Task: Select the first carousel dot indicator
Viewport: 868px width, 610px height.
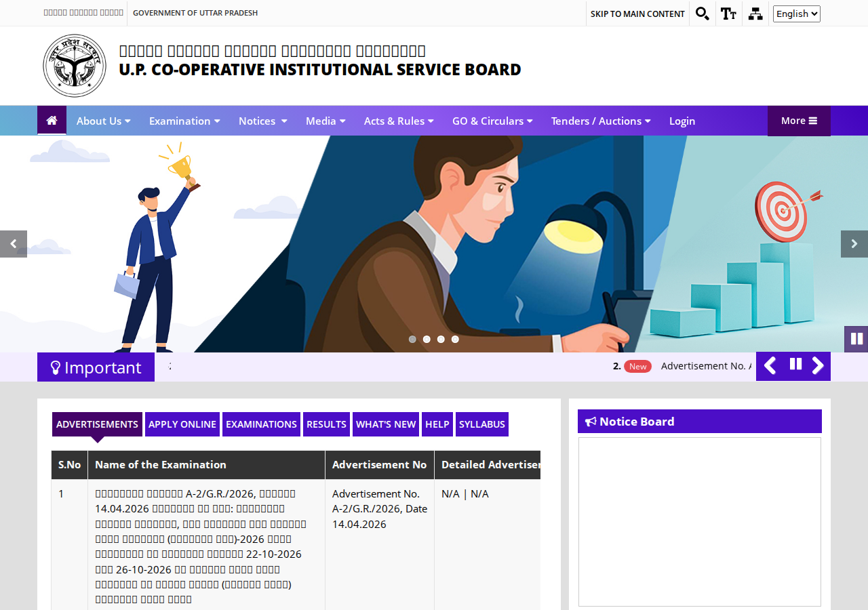Action: coord(412,339)
